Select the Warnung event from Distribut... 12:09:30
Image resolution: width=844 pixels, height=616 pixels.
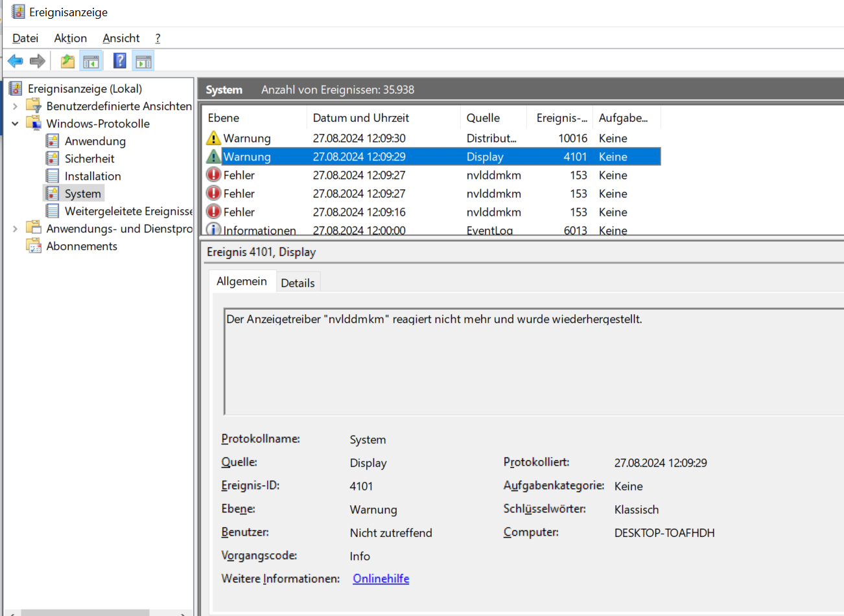(432, 138)
